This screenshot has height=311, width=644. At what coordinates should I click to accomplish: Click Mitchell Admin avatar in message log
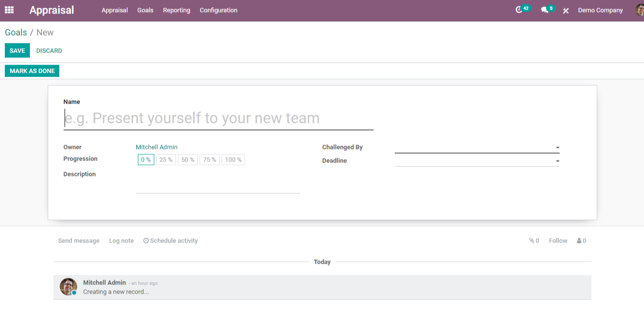(68, 286)
